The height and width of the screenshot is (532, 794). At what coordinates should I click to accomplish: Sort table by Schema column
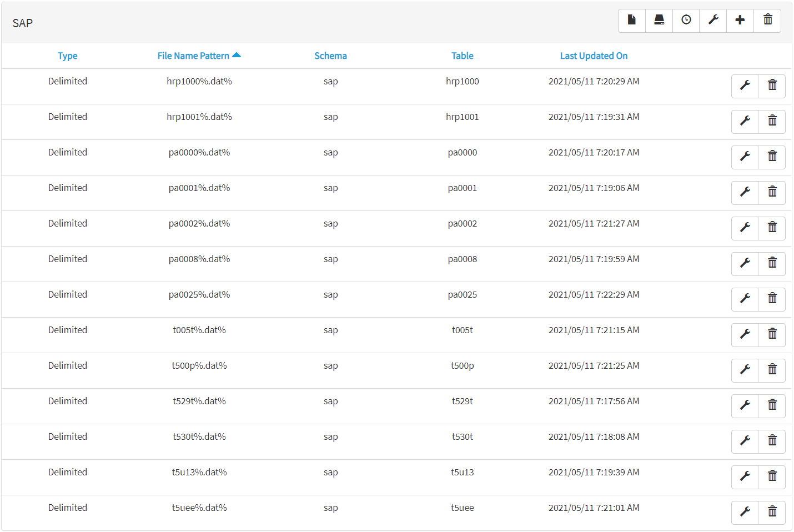point(330,56)
